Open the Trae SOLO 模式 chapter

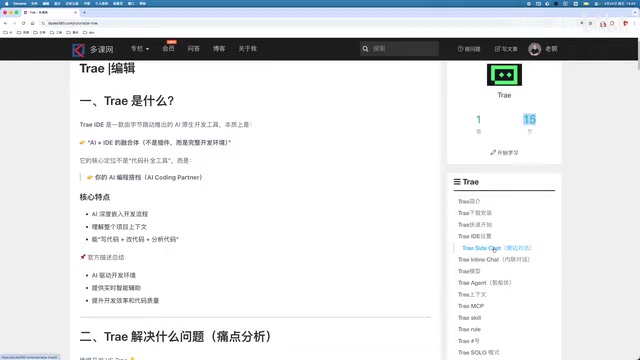(x=478, y=353)
